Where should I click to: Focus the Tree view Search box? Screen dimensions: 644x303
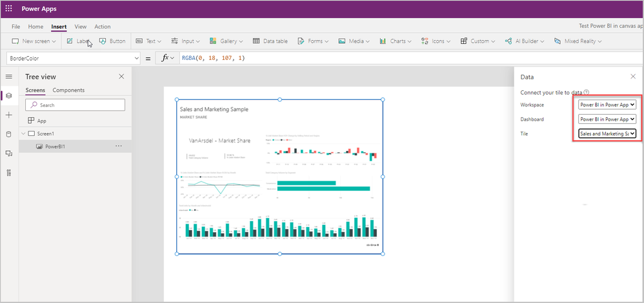pos(75,105)
